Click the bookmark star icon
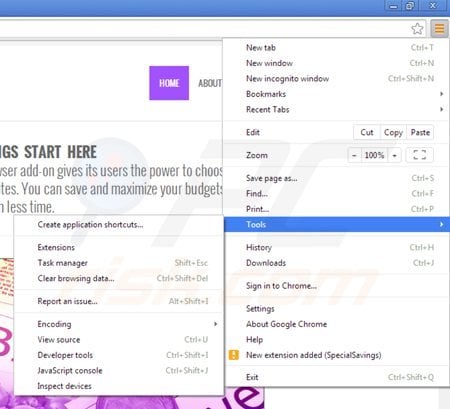The height and width of the screenshot is (409, 450). [417, 29]
